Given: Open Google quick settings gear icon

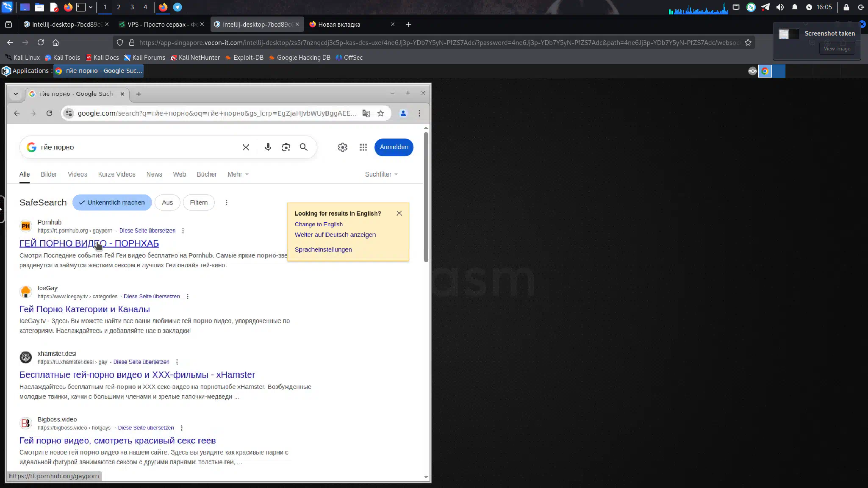Looking at the screenshot, I should click(342, 147).
